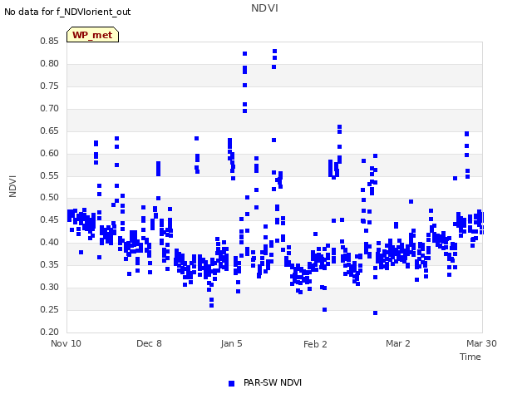Image resolution: width=532 pixels, height=399 pixels.
Task: Click the 0.25 y-axis tick label
Action: pyautogui.click(x=50, y=309)
